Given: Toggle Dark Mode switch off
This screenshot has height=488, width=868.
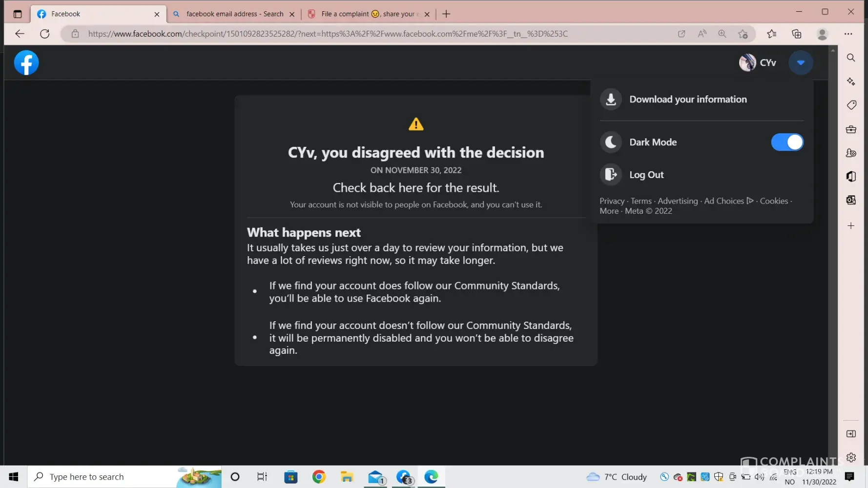Looking at the screenshot, I should tap(786, 142).
